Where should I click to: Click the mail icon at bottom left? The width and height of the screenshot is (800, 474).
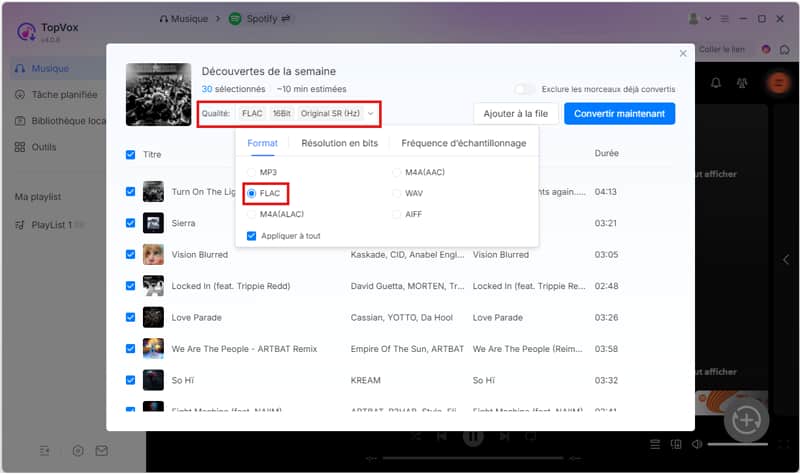pyautogui.click(x=102, y=451)
